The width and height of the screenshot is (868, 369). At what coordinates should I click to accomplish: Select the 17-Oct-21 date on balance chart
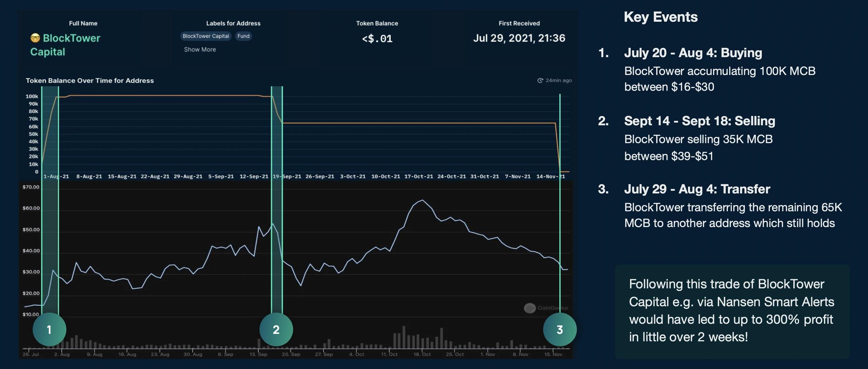(419, 176)
